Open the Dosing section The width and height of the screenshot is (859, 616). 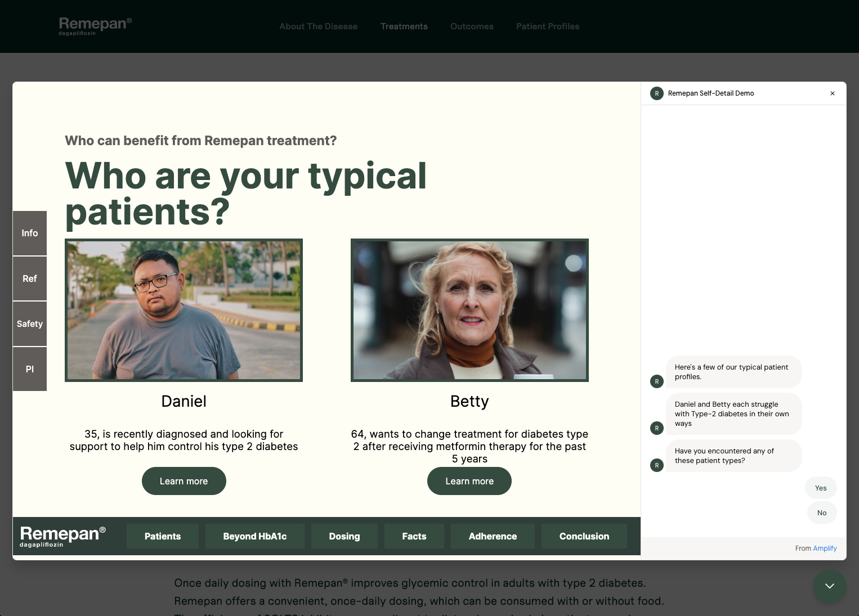(344, 536)
